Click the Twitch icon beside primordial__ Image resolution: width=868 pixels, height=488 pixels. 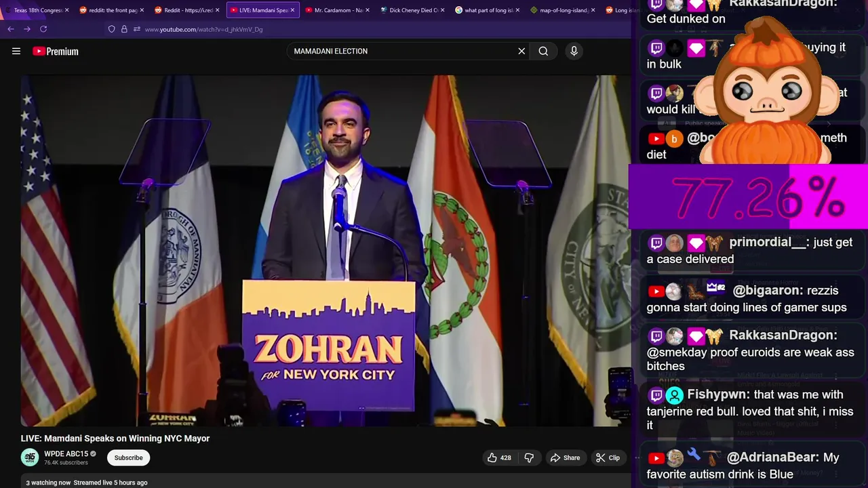pos(656,243)
